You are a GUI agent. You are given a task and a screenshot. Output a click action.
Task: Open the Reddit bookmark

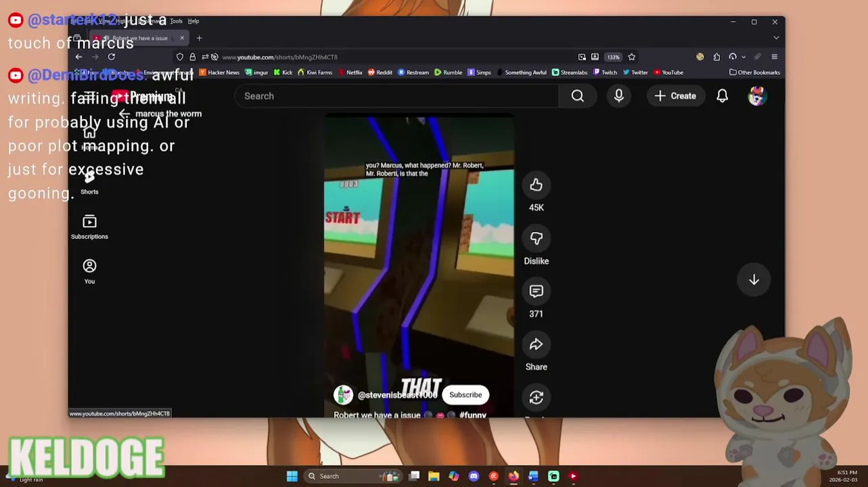[x=380, y=72]
